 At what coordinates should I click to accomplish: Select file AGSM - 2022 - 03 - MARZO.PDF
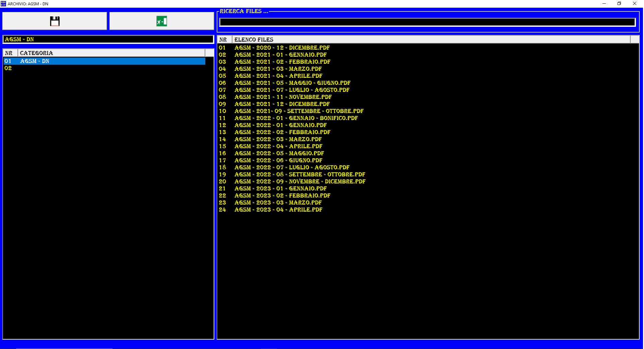[278, 139]
